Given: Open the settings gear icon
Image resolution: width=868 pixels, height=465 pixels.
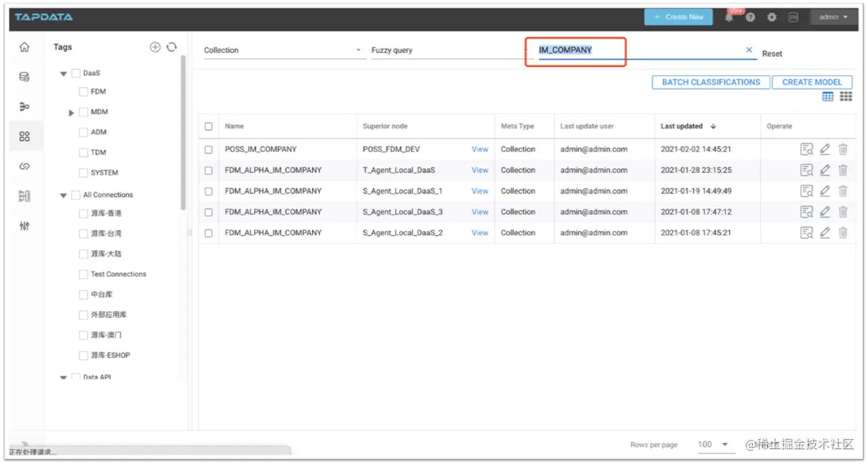Looking at the screenshot, I should [x=772, y=18].
